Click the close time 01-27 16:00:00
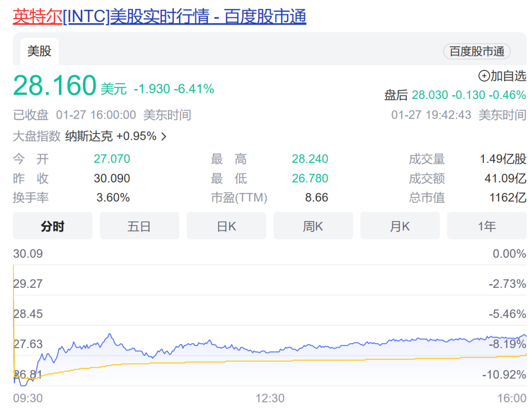 (96, 115)
